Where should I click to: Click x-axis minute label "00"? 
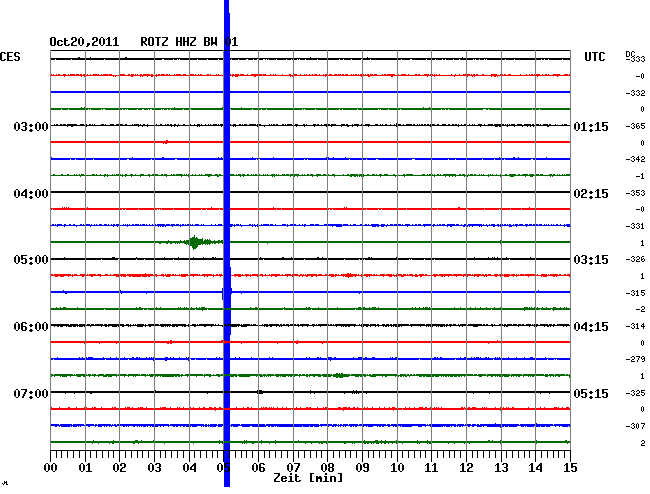(x=51, y=468)
